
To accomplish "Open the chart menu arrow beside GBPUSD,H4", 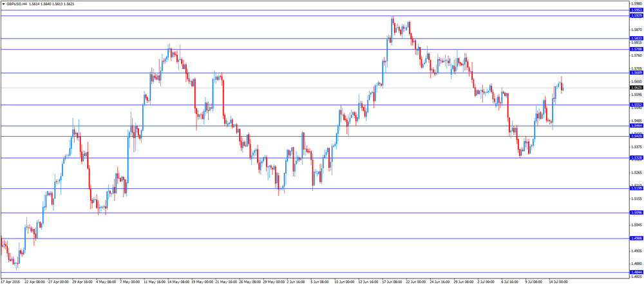I will 3,3.
